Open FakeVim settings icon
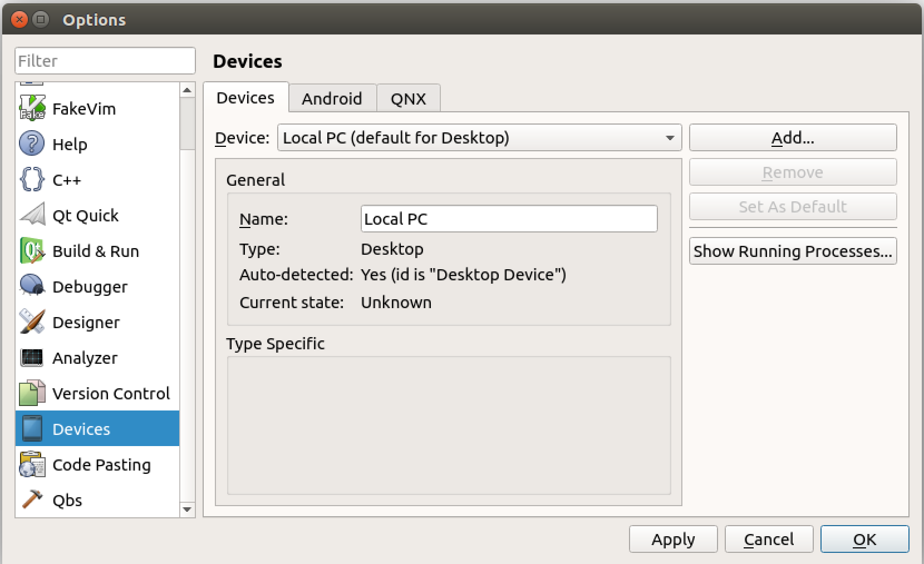Viewport: 924px width, 564px height. [32, 108]
